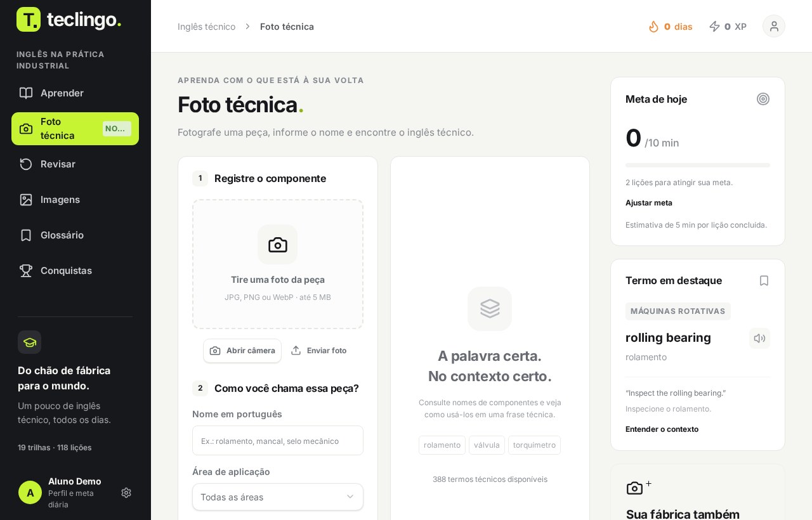Click the MÁQUINAS ROTATIVAS tag
This screenshot has width=812, height=520.
(x=678, y=311)
